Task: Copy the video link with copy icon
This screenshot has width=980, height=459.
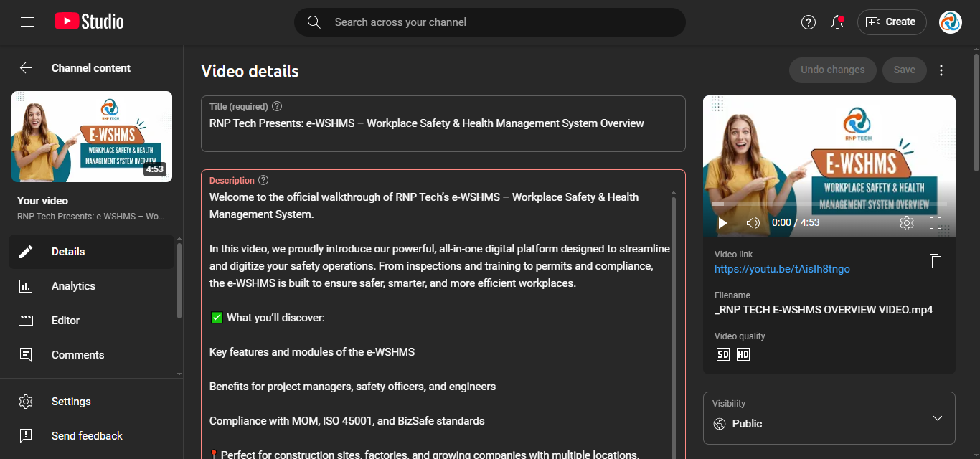Action: tap(935, 261)
